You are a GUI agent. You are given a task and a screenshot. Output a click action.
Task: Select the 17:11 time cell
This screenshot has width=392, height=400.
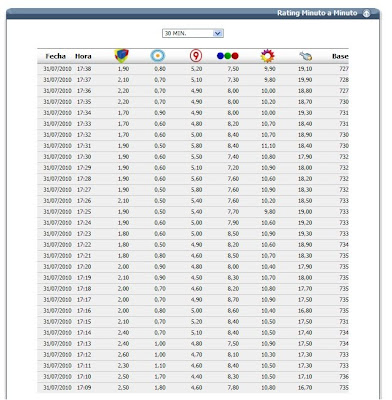(84, 366)
